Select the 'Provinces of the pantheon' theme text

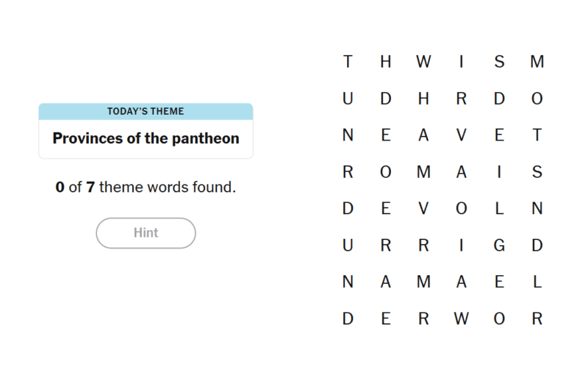tap(146, 138)
